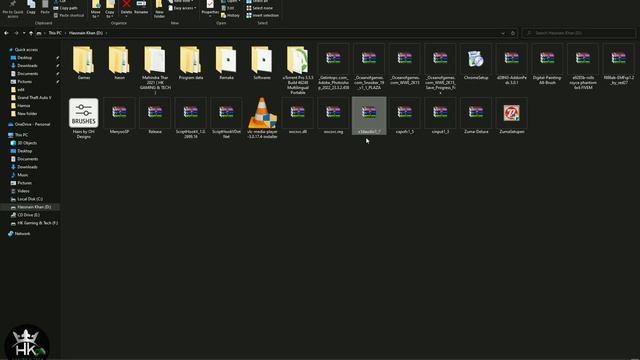Select the Hairs by DH Designs brushes file
This screenshot has width=640, height=360.
pos(84,118)
